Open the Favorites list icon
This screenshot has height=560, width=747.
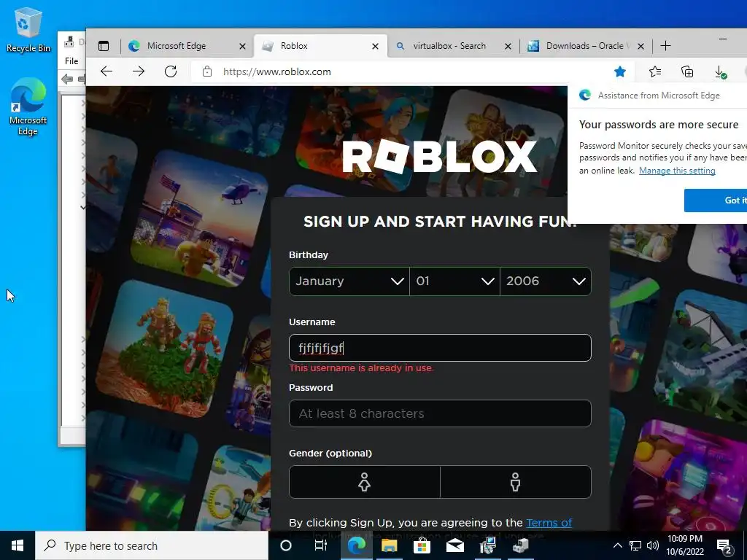click(655, 71)
